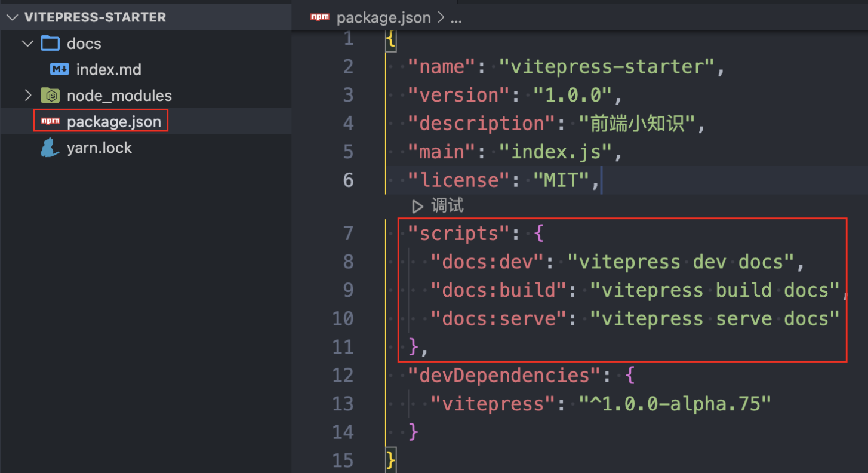Expand the node_modules folder chevron
Screen dimensions: 868x473
pyautogui.click(x=27, y=96)
